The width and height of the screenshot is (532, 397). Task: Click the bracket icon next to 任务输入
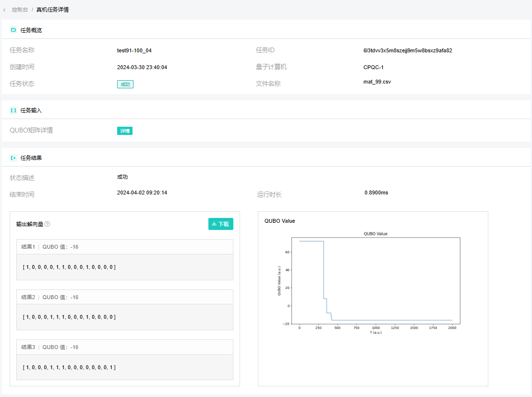pyautogui.click(x=13, y=110)
